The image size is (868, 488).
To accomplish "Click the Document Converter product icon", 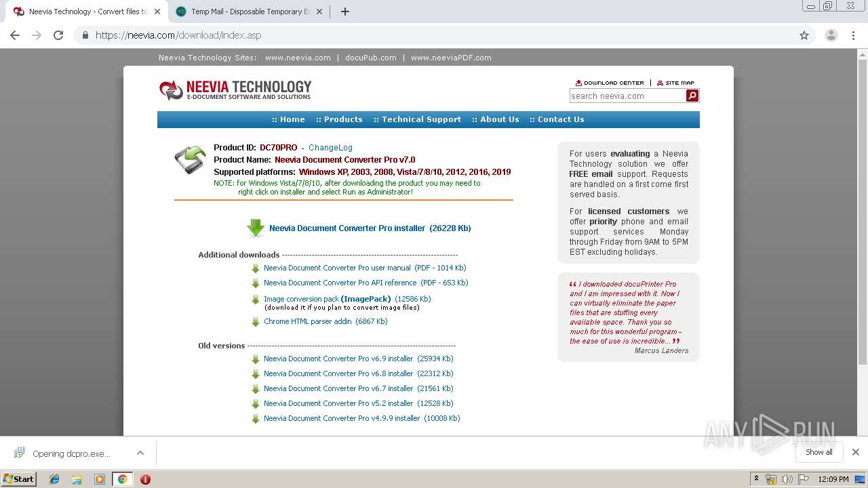I will tap(190, 160).
